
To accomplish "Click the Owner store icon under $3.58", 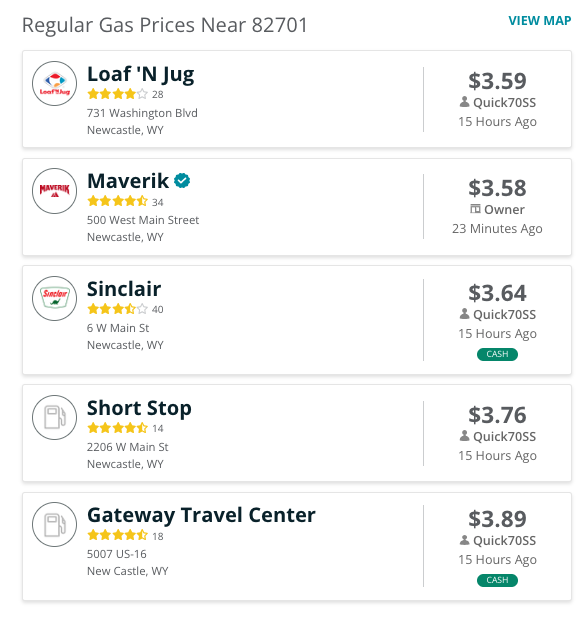I will (x=475, y=209).
